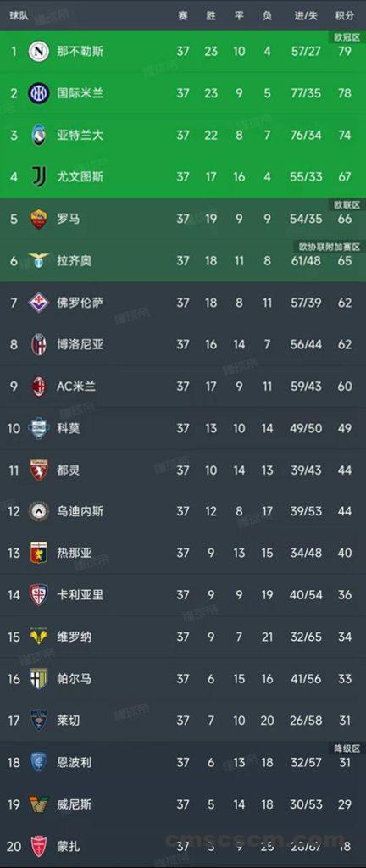The width and height of the screenshot is (366, 868).
Task: Open the Roma team crest
Action: (x=39, y=219)
